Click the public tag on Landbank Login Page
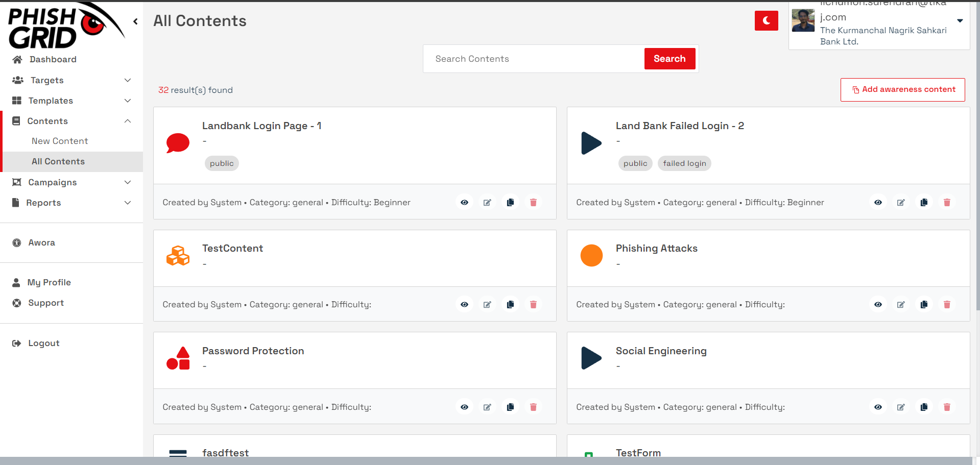Viewport: 980px width, 465px height. [221, 163]
